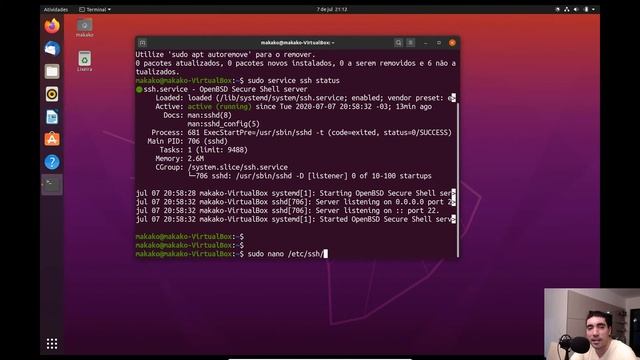Open the Files manager in dock
This screenshot has width=640, height=360.
click(x=52, y=71)
